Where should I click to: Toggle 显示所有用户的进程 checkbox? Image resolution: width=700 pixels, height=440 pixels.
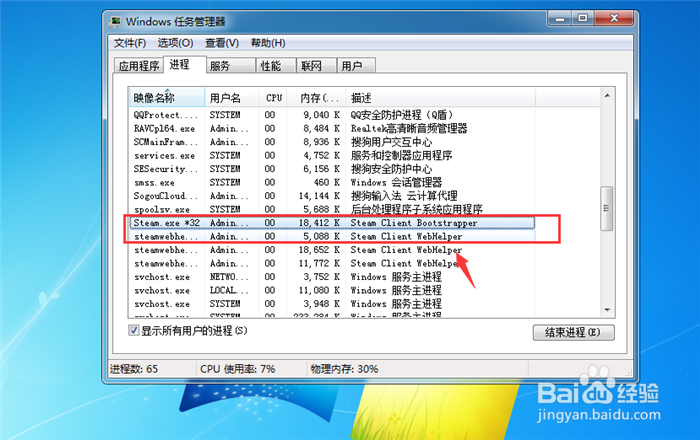coord(133,330)
